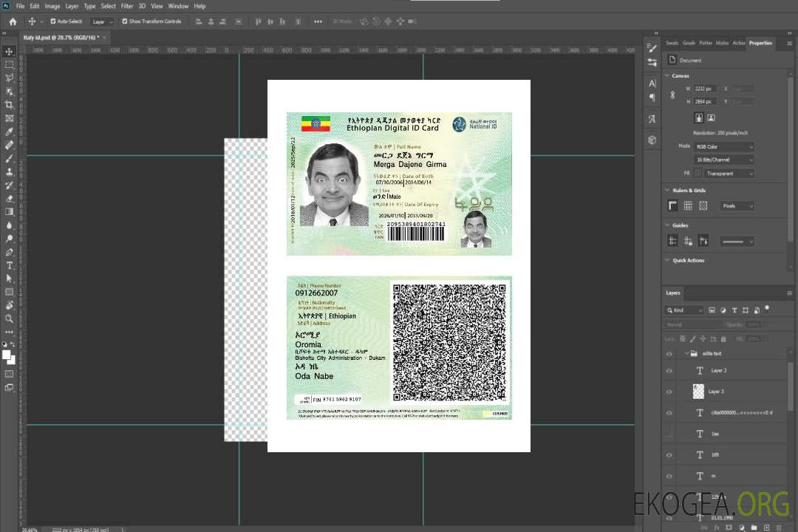Open the 3D panel cube icon
798x532 pixels.
click(652, 140)
